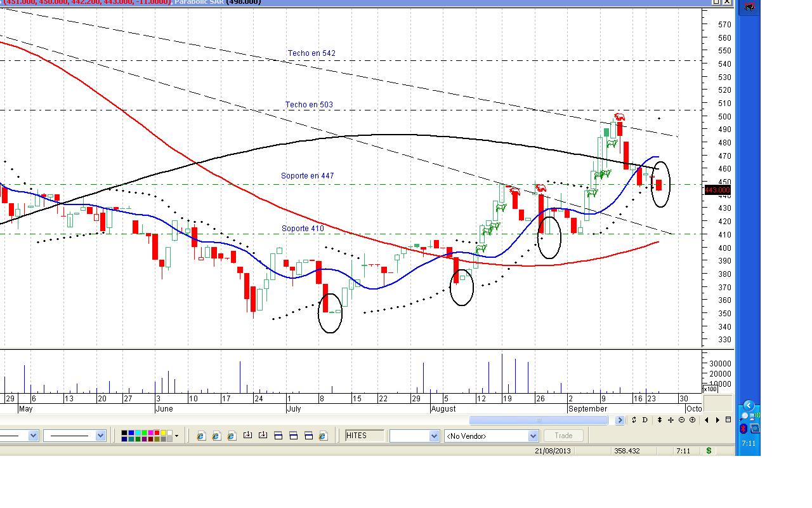Click the 358.432 value in status bar
The image size is (812, 508).
click(627, 451)
